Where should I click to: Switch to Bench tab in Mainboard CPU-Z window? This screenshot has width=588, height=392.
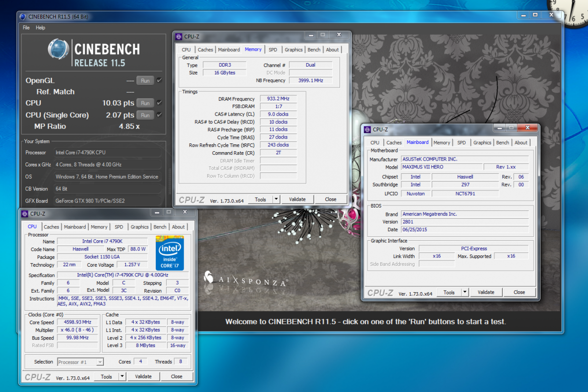point(503,142)
